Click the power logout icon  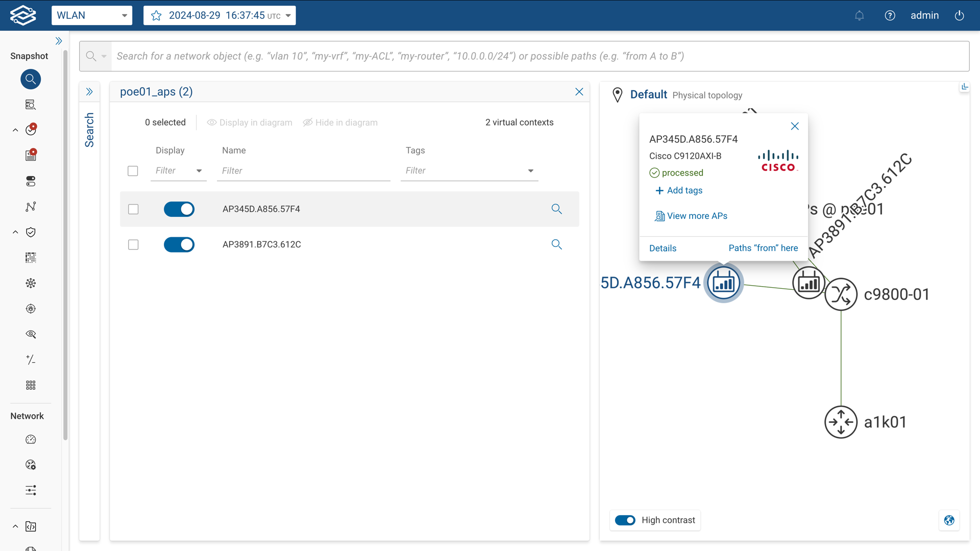[960, 15]
